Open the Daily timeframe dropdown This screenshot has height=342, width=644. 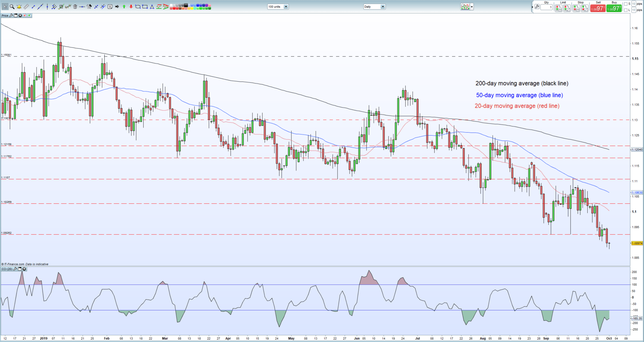(x=374, y=7)
